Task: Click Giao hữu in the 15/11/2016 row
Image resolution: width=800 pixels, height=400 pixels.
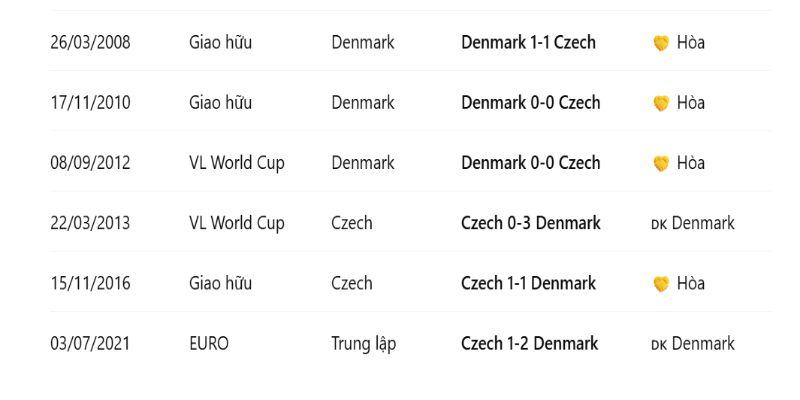Action: click(220, 284)
